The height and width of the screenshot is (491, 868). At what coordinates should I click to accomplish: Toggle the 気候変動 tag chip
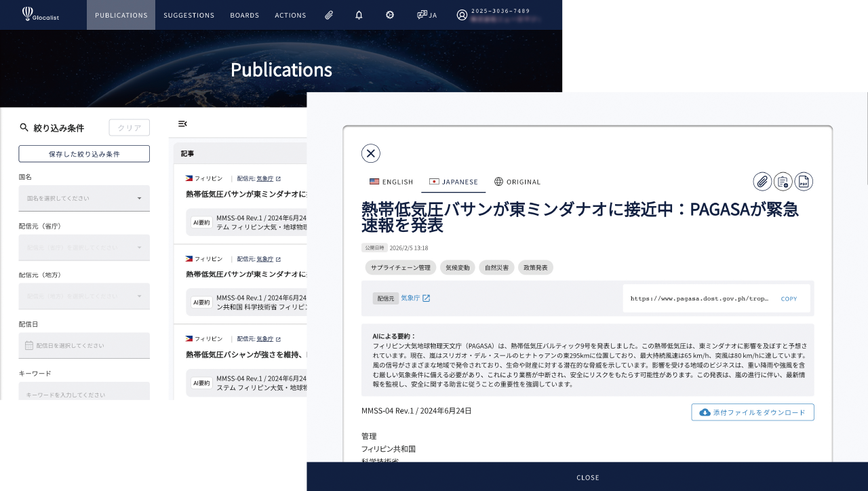(457, 267)
